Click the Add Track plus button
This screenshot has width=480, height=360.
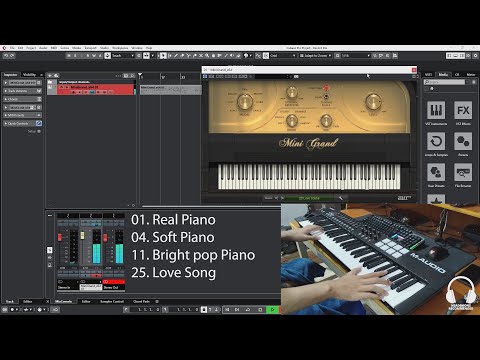pyautogui.click(x=50, y=76)
